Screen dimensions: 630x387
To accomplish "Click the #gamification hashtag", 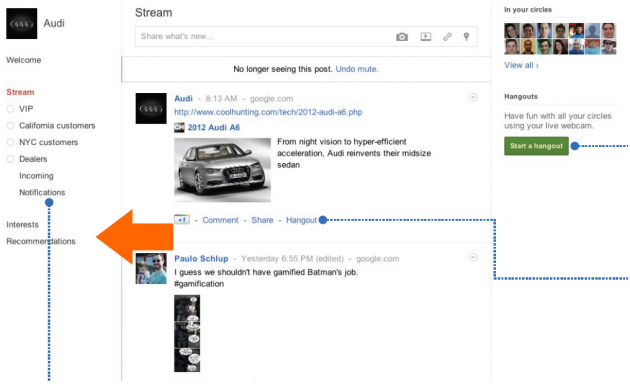I will (x=199, y=284).
